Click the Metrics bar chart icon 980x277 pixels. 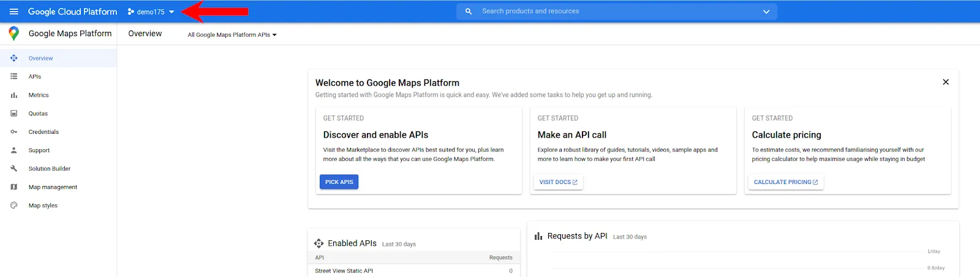(13, 95)
